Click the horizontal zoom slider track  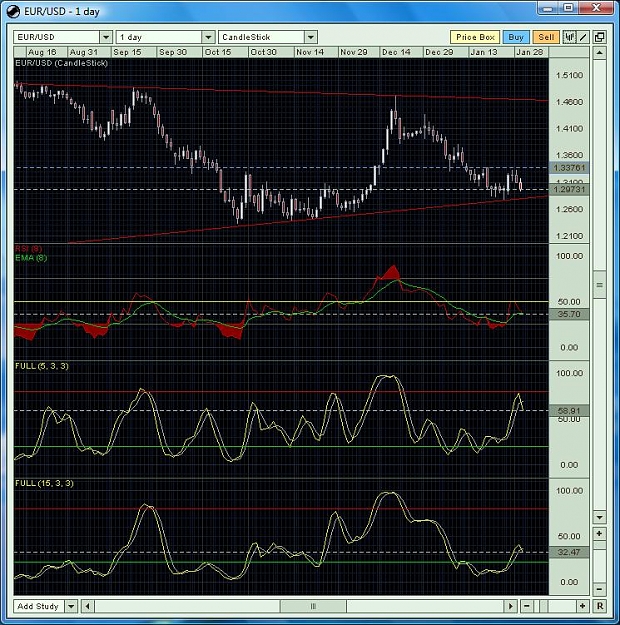(555, 606)
